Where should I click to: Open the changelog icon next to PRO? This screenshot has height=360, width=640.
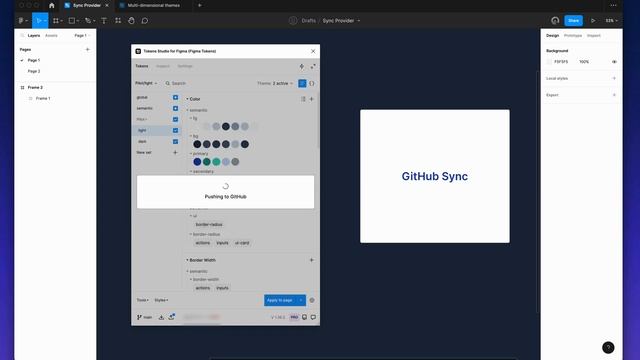[304, 317]
